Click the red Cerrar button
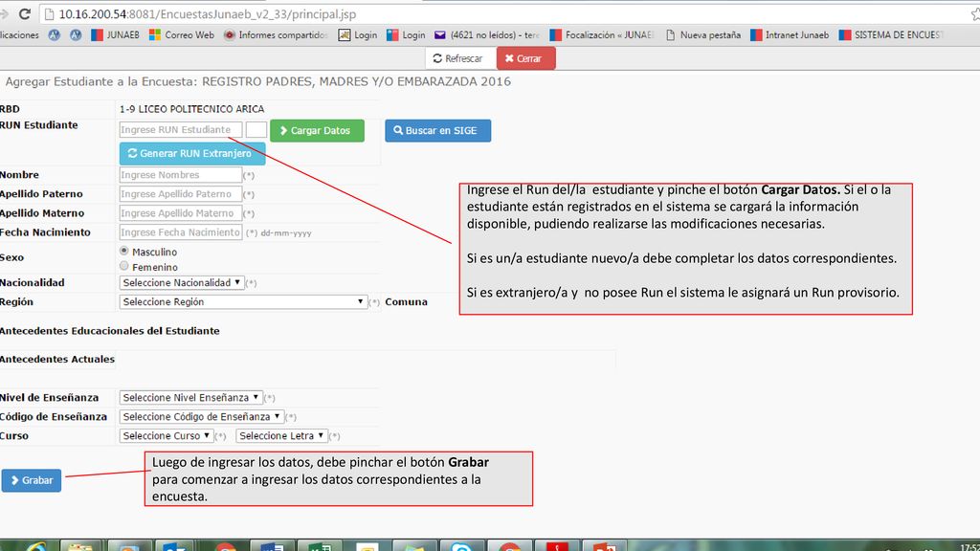The height and width of the screenshot is (551, 980). pyautogui.click(x=525, y=58)
